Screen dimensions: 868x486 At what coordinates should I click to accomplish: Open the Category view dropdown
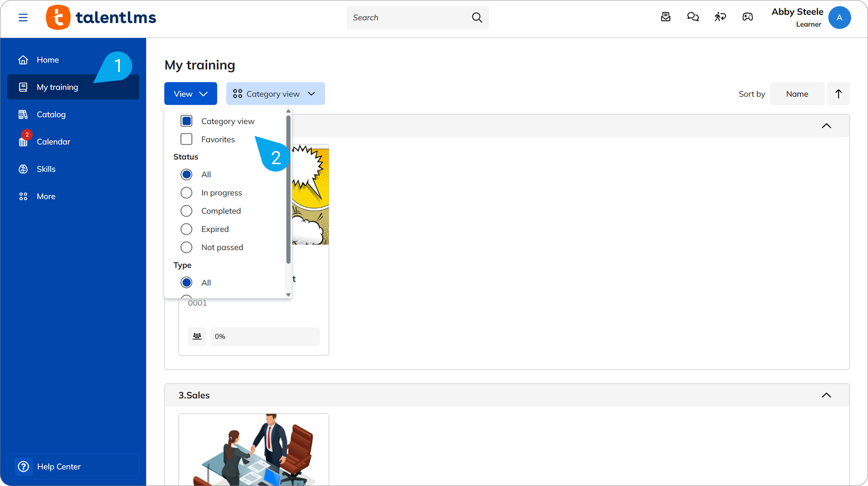tap(275, 94)
